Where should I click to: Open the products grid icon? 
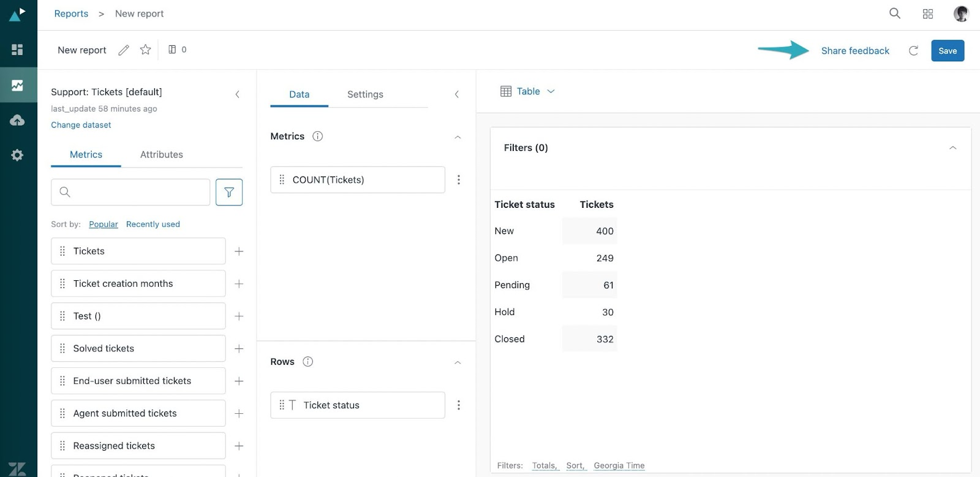[x=928, y=13]
